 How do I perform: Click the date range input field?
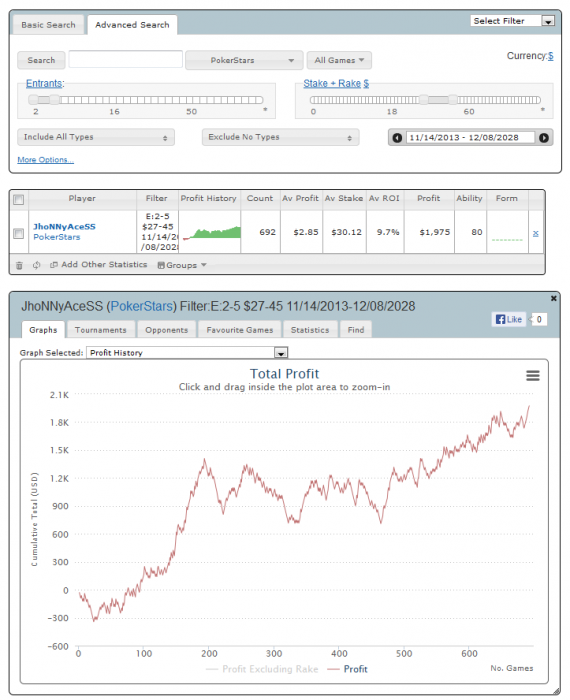470,138
